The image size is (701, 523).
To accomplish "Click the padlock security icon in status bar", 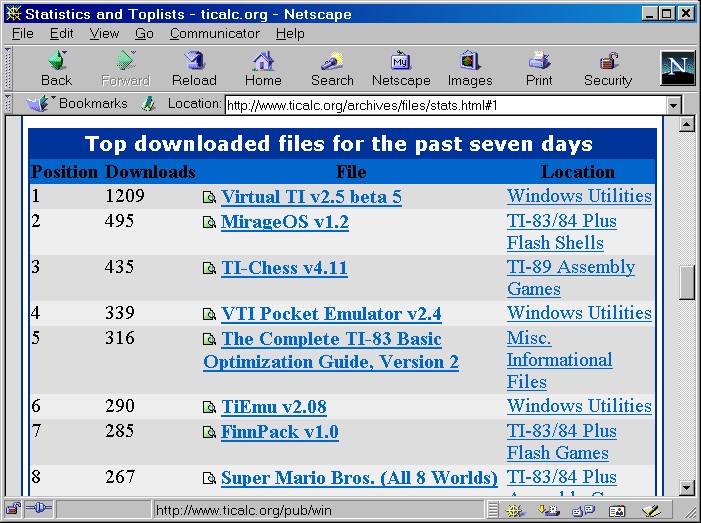I will click(14, 510).
